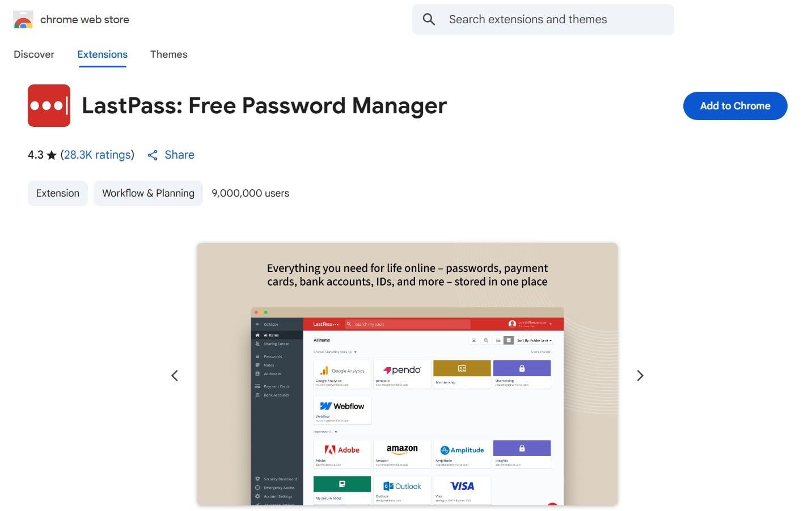Open the Security Dashboard icon
The height and width of the screenshot is (511, 812).
point(257,479)
